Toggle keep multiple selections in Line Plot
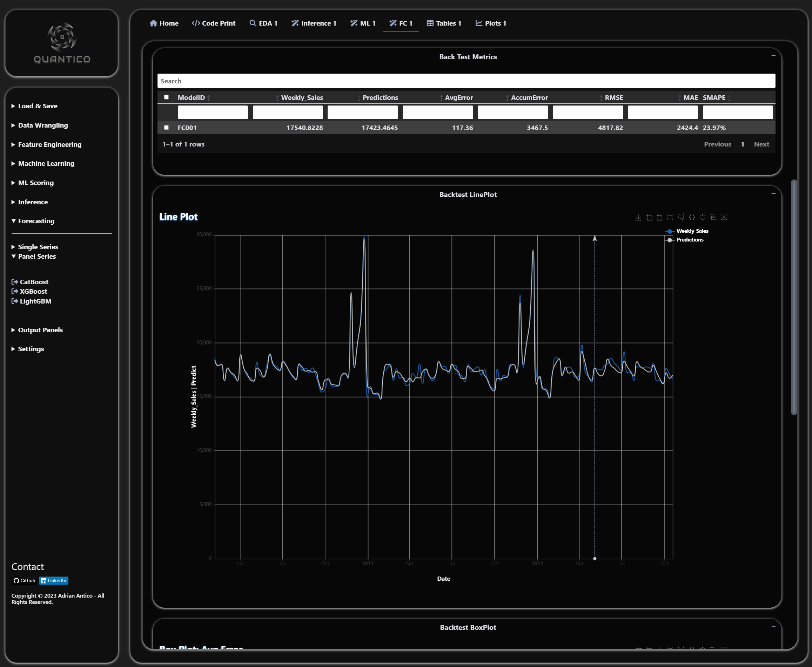This screenshot has width=812, height=667. tap(713, 217)
